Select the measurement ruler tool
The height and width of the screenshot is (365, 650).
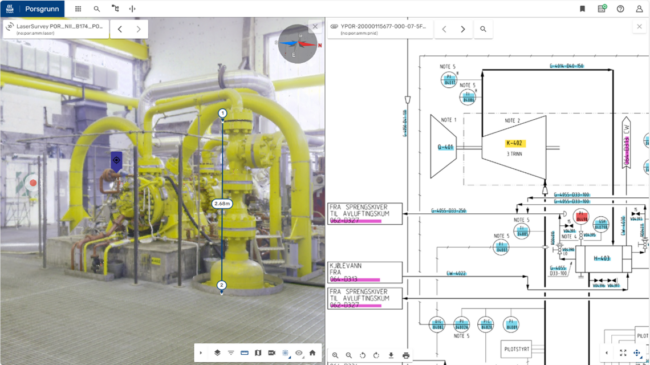point(245,353)
